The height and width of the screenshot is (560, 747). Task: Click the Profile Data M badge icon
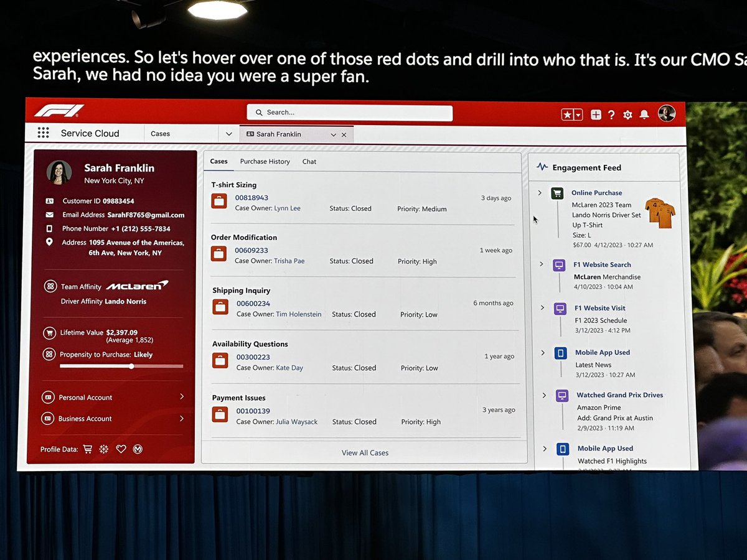(x=138, y=449)
